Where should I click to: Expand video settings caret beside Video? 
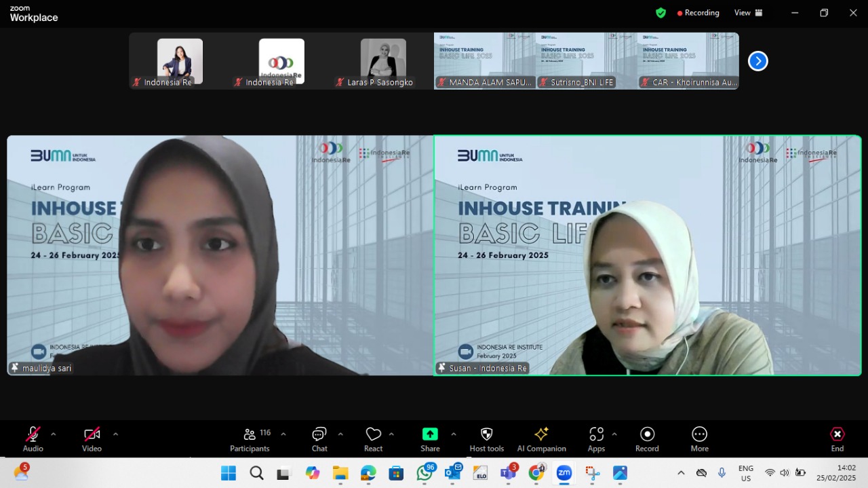(x=115, y=434)
